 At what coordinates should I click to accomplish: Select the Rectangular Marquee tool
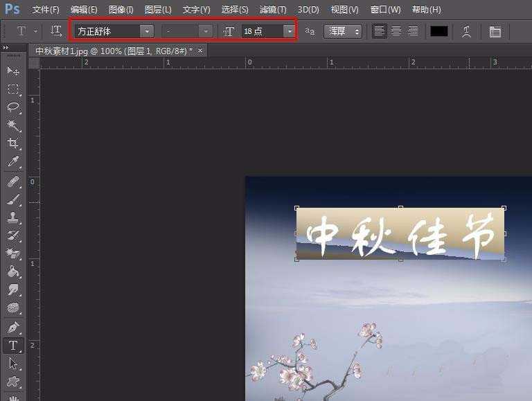[13, 89]
